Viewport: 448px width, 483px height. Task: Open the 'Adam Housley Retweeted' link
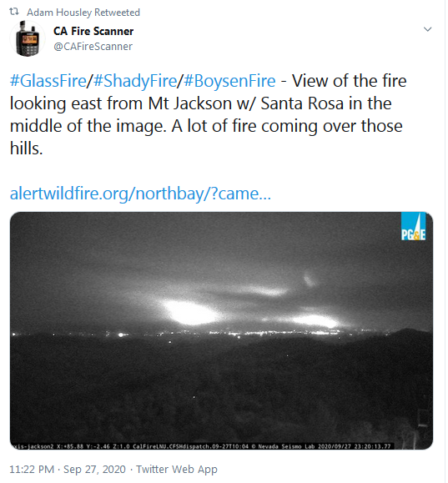[83, 13]
